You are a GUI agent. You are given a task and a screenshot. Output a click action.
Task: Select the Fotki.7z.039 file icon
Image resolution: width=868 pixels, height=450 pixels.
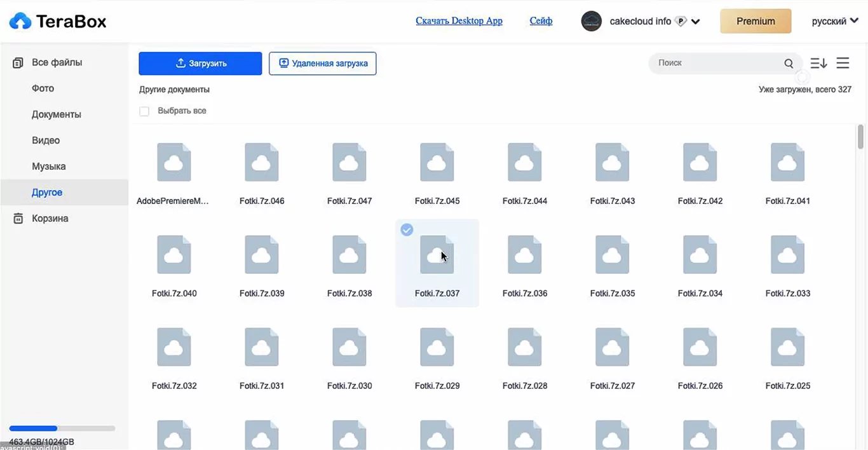tap(261, 255)
